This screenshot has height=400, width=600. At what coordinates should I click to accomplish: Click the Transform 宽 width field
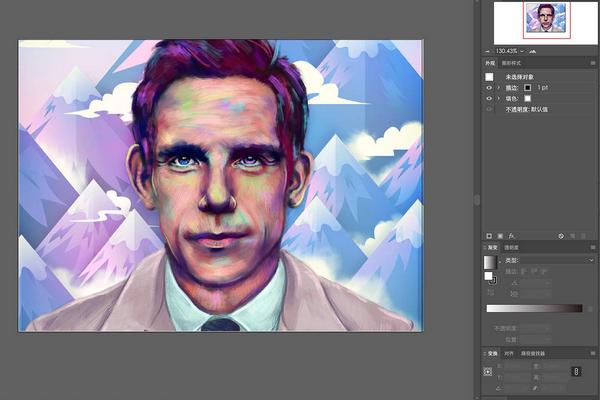coord(555,366)
